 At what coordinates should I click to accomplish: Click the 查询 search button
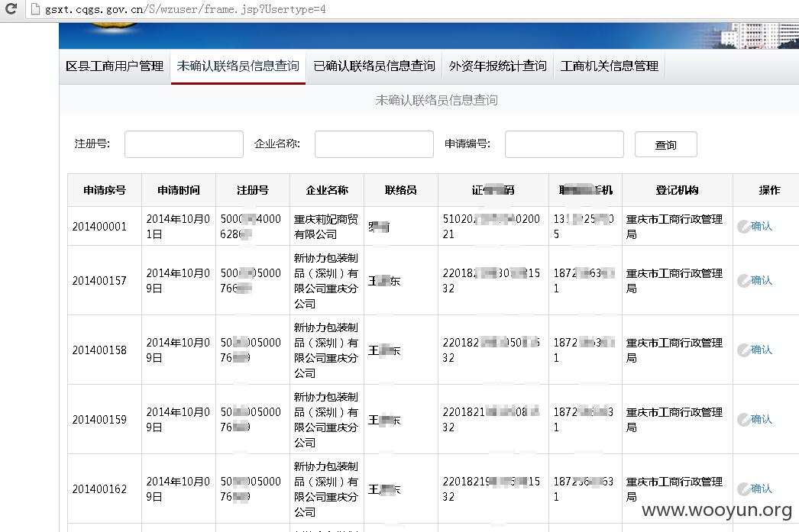click(665, 144)
